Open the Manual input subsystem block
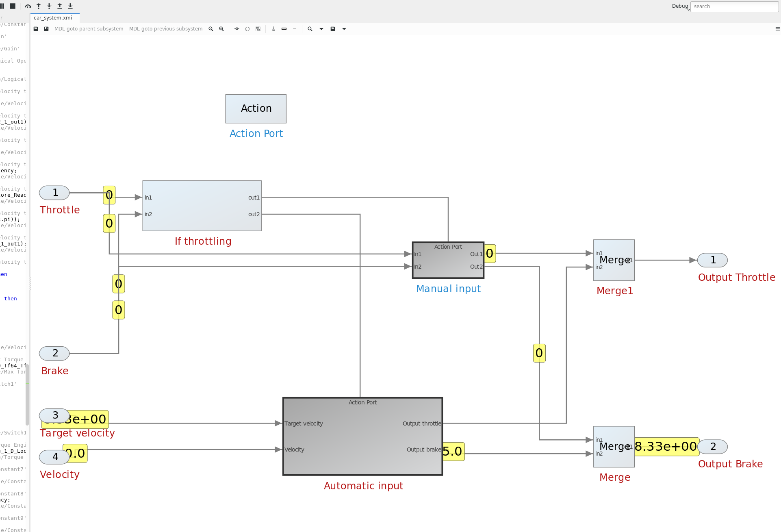This screenshot has width=781, height=532. click(448, 260)
